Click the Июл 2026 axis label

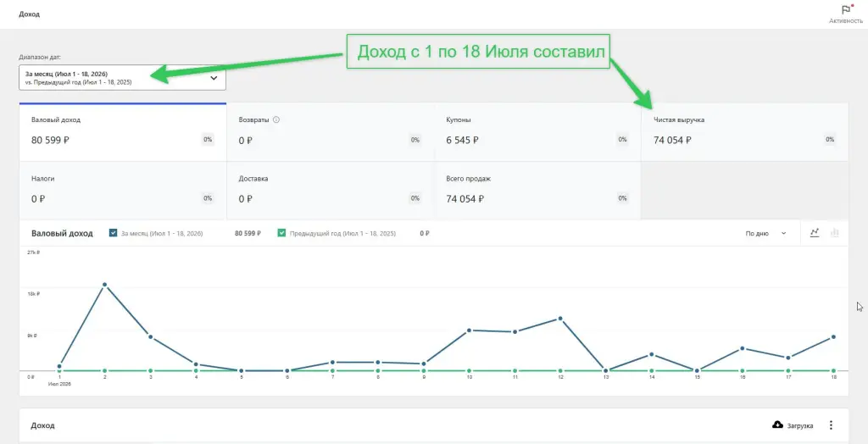coord(59,384)
